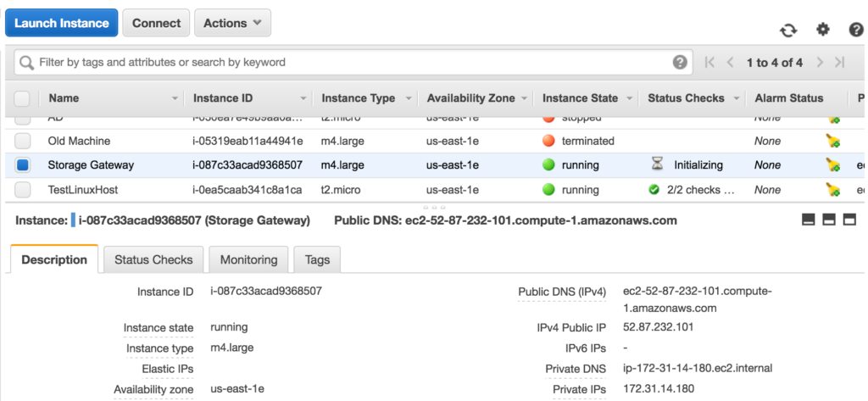Go to the last page of results
Viewport: 868px width, 401px height.
point(840,62)
